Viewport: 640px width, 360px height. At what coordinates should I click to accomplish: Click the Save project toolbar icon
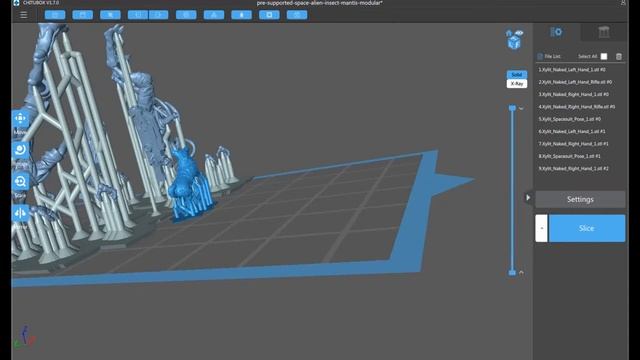[82, 15]
